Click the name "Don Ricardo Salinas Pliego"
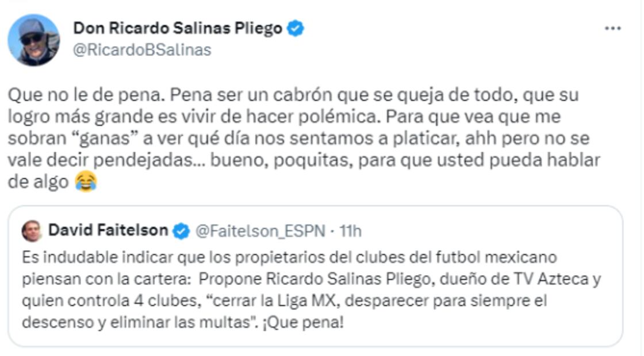Screen dimensions: 644x356 click(x=178, y=28)
